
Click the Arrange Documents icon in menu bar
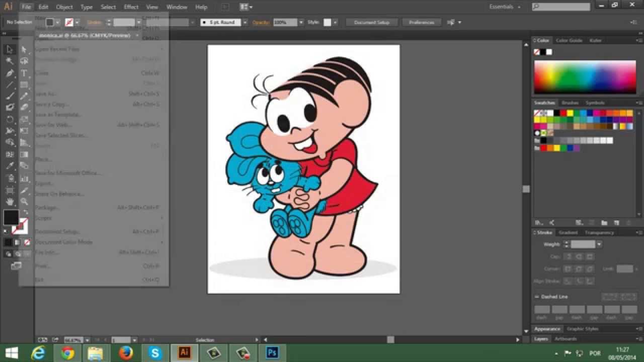click(246, 7)
